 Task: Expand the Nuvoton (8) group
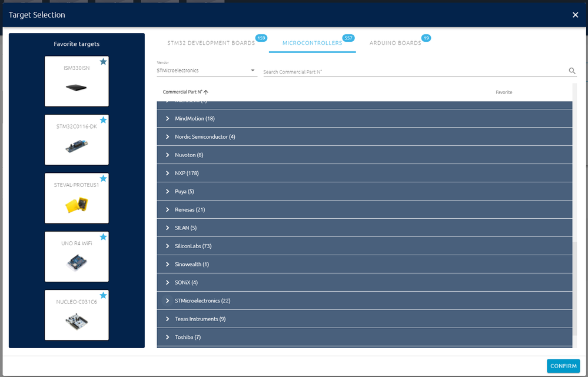(168, 155)
